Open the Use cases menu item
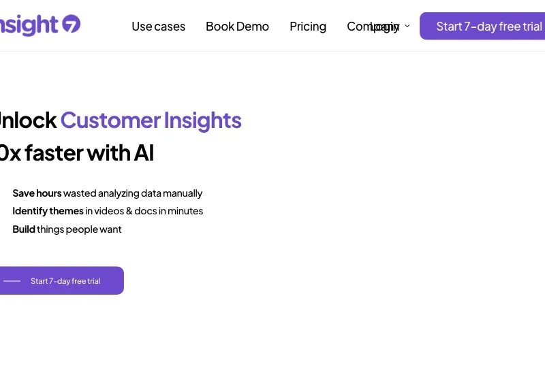The image size is (545, 392). 159,27
